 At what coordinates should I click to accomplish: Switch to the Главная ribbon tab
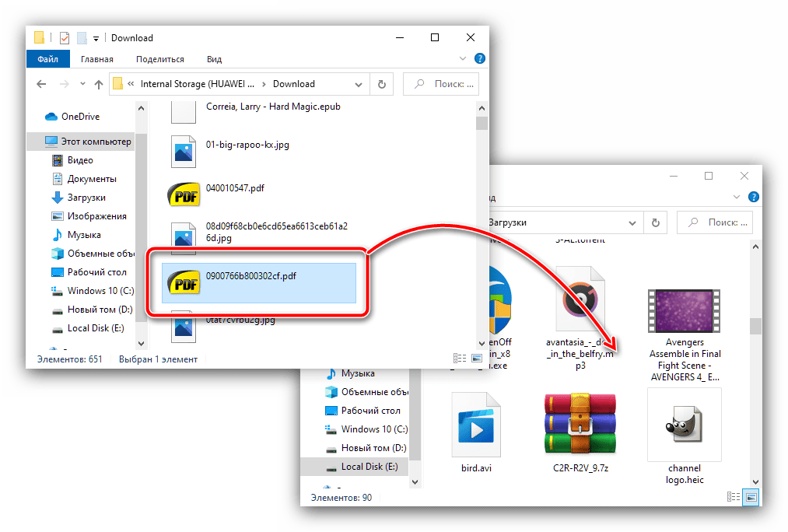pos(96,59)
